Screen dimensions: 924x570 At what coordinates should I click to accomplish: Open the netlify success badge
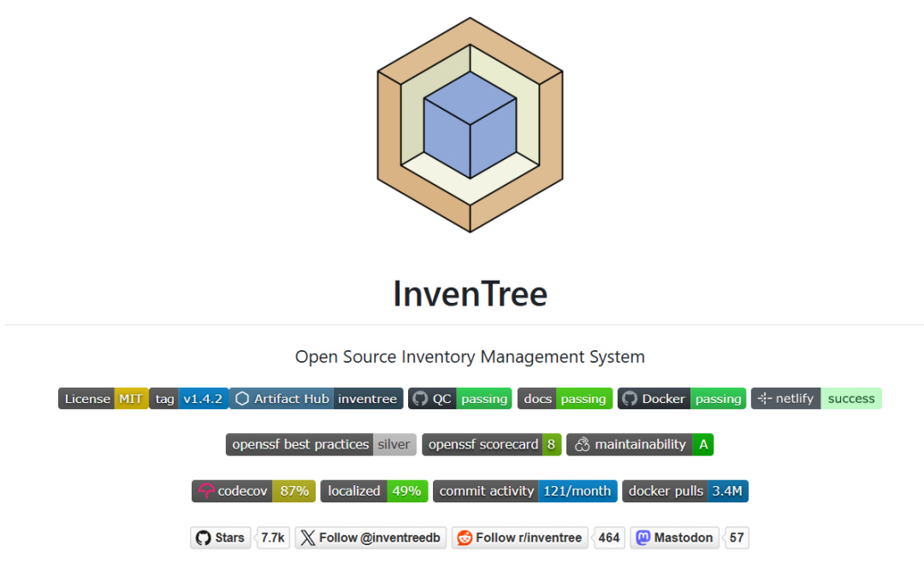[816, 399]
